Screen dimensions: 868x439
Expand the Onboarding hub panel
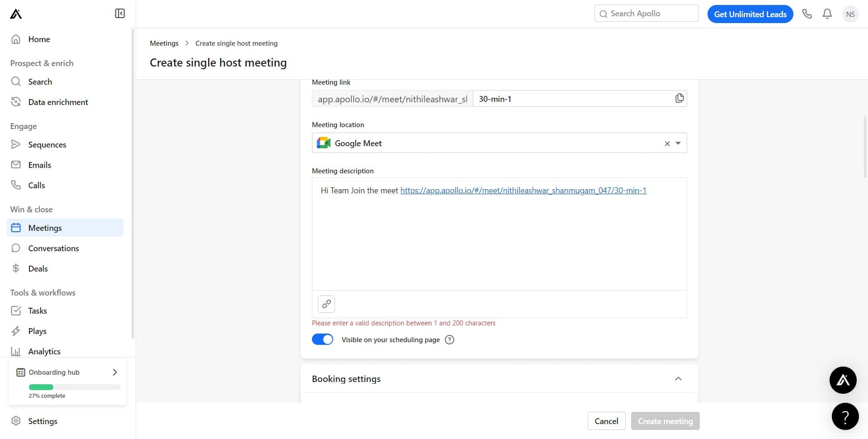tap(114, 372)
